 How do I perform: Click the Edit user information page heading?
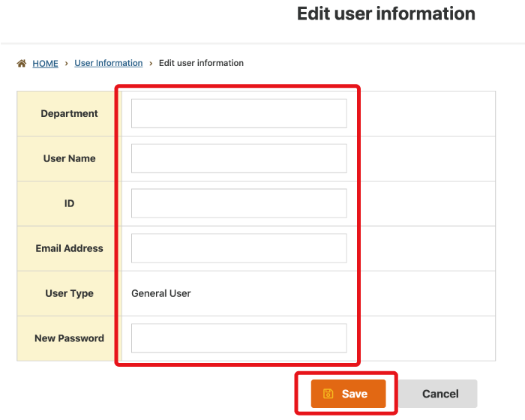pos(386,13)
